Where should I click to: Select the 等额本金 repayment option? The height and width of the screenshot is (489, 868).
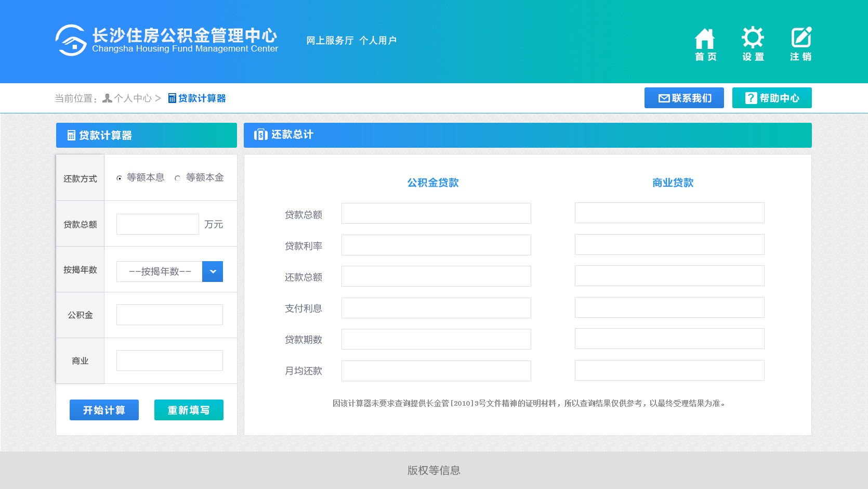pyautogui.click(x=178, y=178)
